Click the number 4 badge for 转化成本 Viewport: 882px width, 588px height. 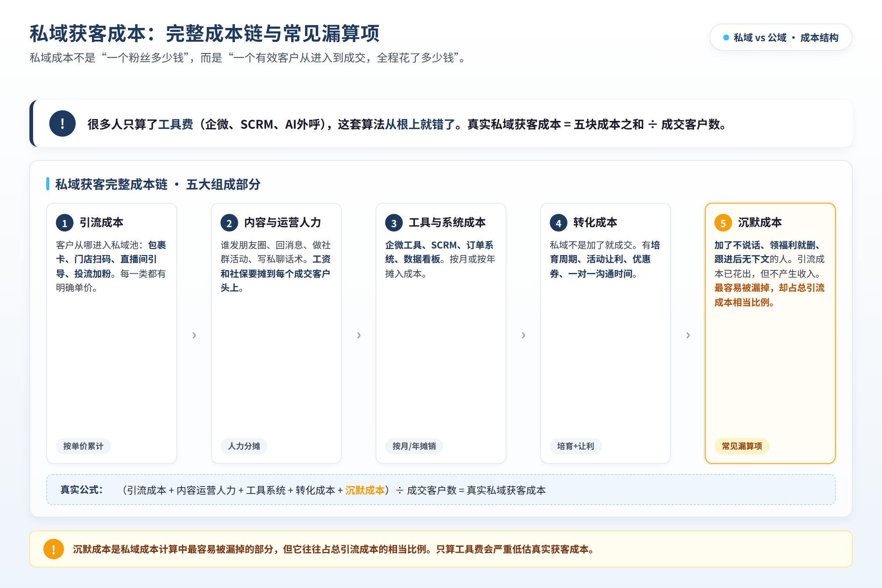[558, 223]
